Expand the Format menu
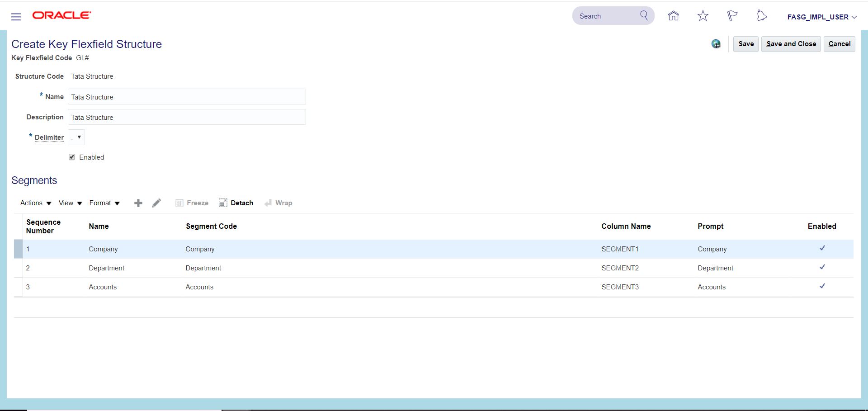 (x=104, y=203)
